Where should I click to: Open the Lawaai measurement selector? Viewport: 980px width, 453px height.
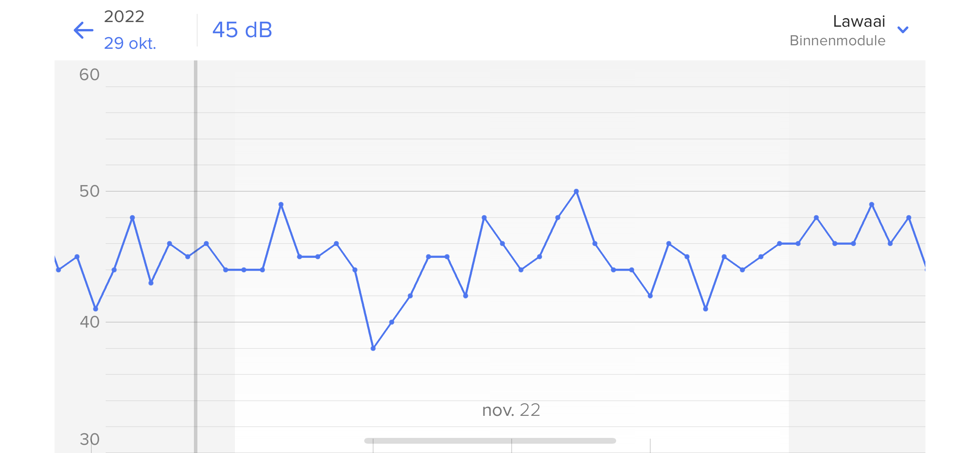(x=859, y=21)
